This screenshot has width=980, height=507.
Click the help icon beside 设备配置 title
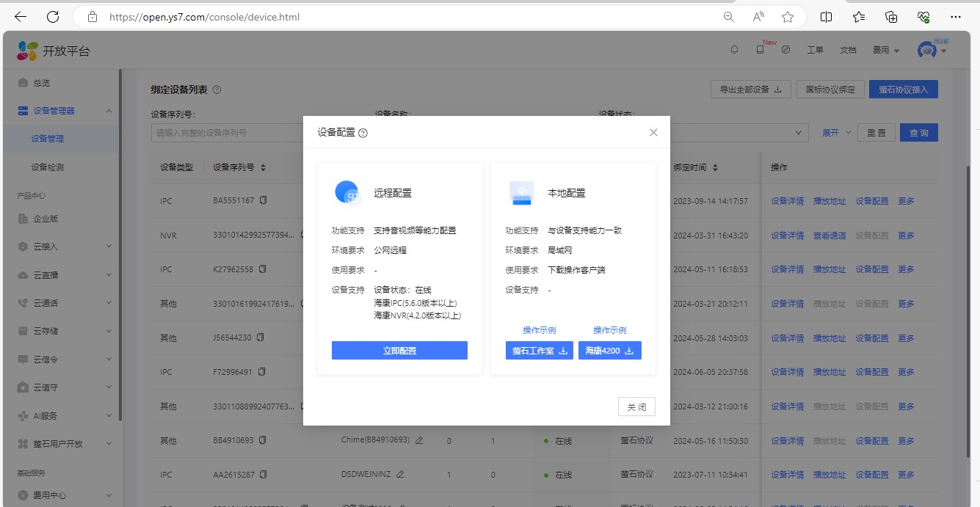[363, 134]
